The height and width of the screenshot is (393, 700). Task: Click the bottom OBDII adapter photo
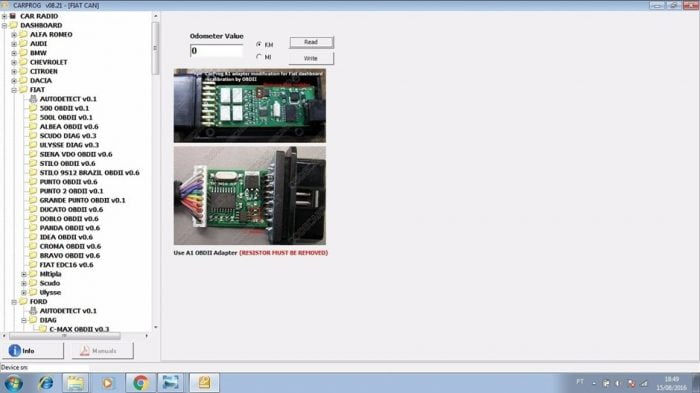pyautogui.click(x=250, y=196)
